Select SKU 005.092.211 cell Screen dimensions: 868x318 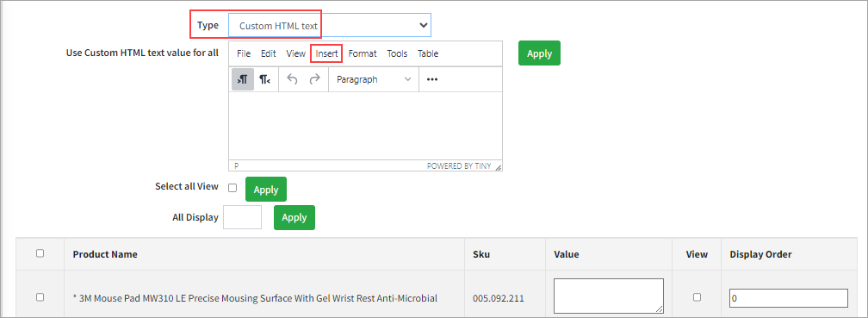point(499,298)
